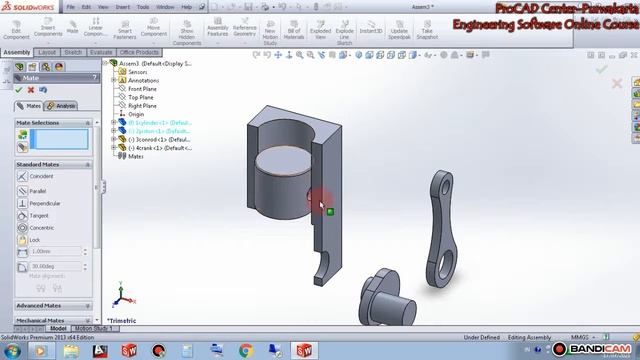Expand the Assem3 root tree node

click(105, 63)
